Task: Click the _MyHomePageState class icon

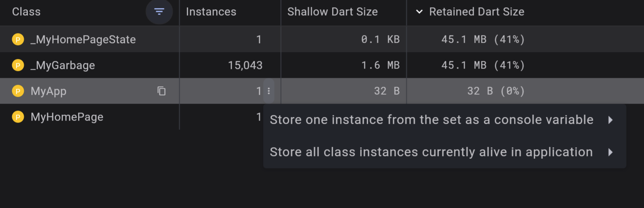Action: click(18, 40)
